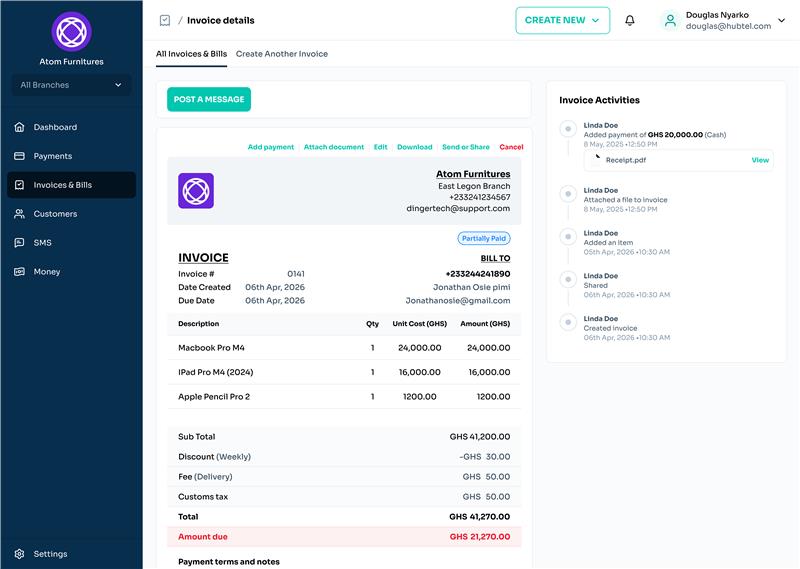Click the breadcrumb checklist icon near Invoice details
This screenshot has height=569, width=800.
[x=165, y=20]
